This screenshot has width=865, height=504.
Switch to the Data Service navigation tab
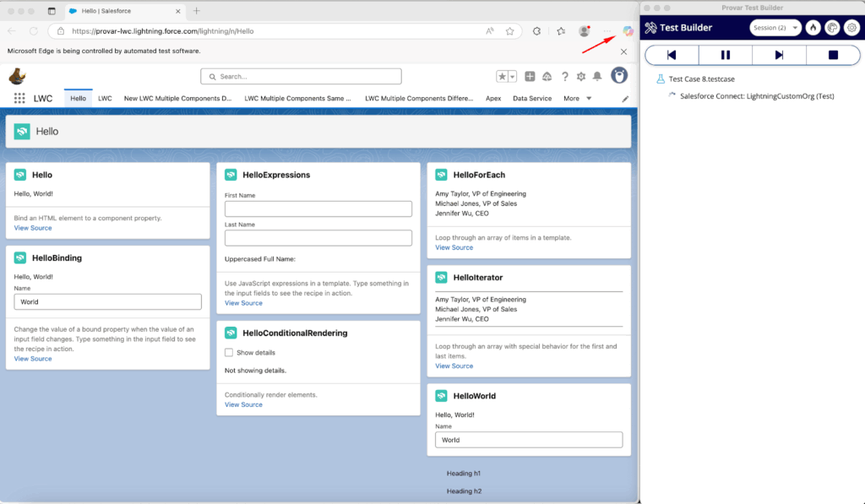(x=532, y=98)
